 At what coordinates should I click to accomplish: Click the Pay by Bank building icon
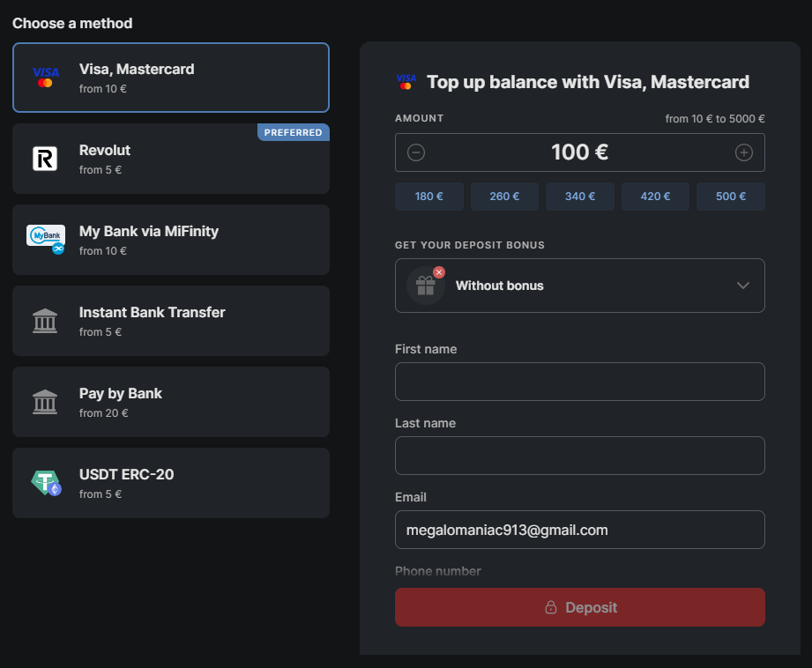(45, 402)
